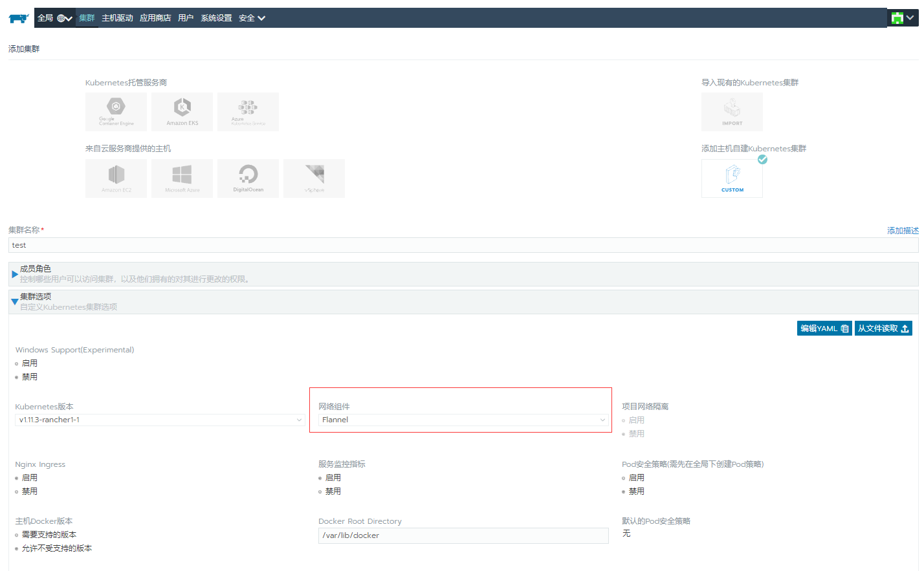The height and width of the screenshot is (571, 924).
Task: Disable Nginx Ingress
Action: click(x=17, y=491)
